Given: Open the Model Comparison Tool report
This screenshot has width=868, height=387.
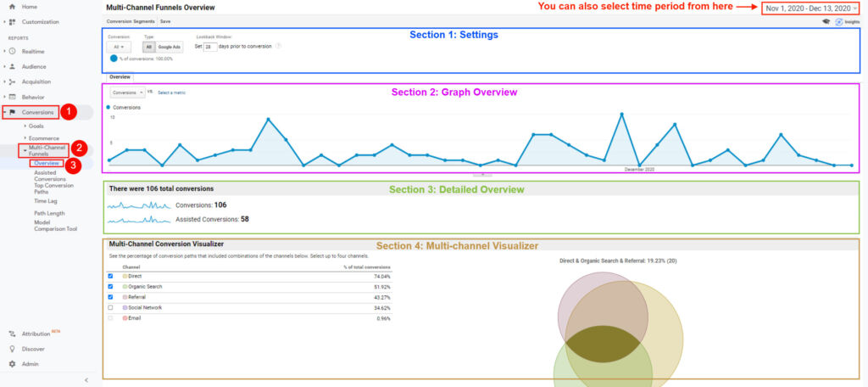Looking at the screenshot, I should 55,225.
